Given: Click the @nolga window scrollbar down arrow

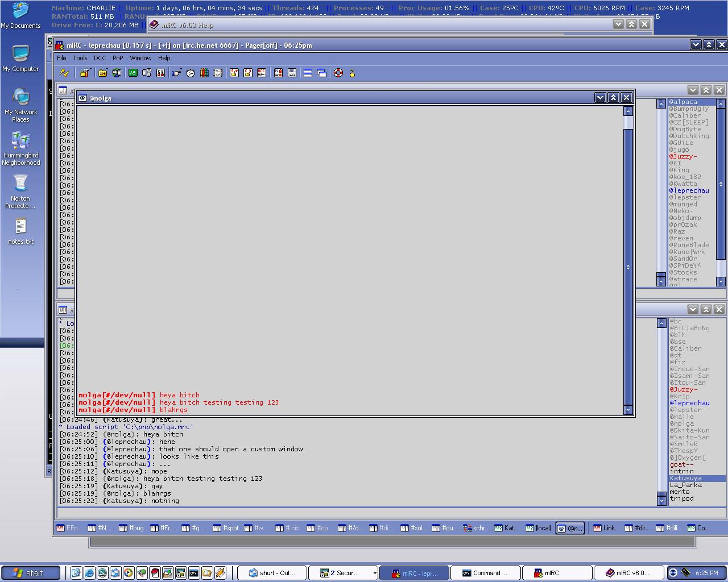Looking at the screenshot, I should click(628, 410).
